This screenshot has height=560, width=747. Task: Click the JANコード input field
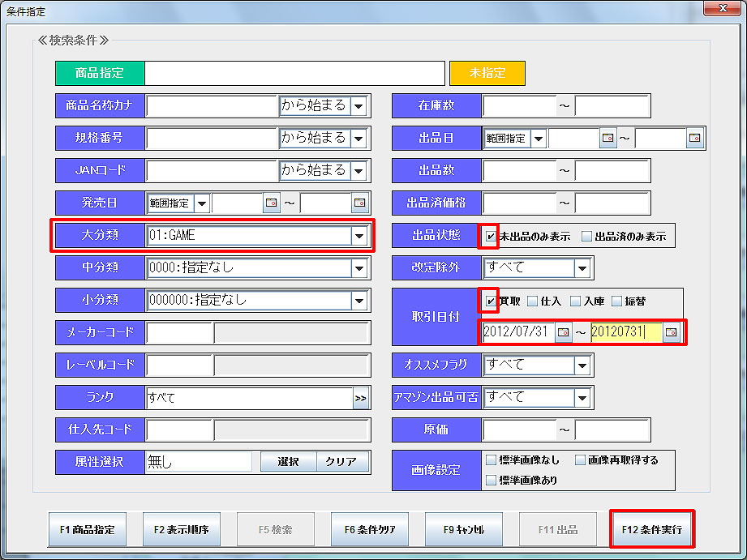point(212,170)
